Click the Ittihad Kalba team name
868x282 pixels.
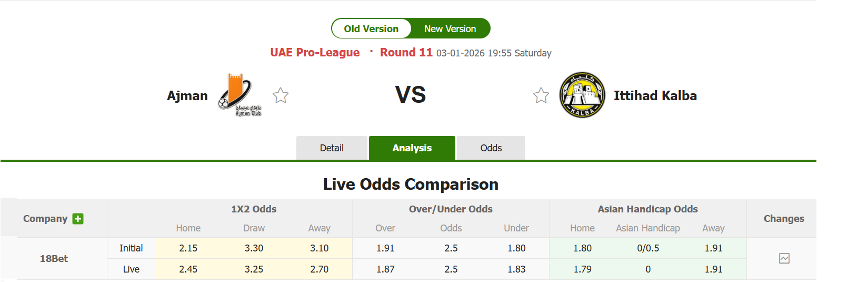point(655,96)
